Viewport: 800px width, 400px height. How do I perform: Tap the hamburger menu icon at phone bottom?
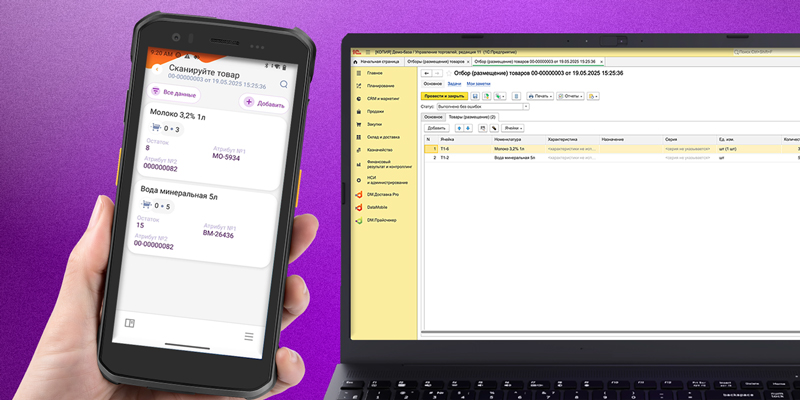point(249,336)
